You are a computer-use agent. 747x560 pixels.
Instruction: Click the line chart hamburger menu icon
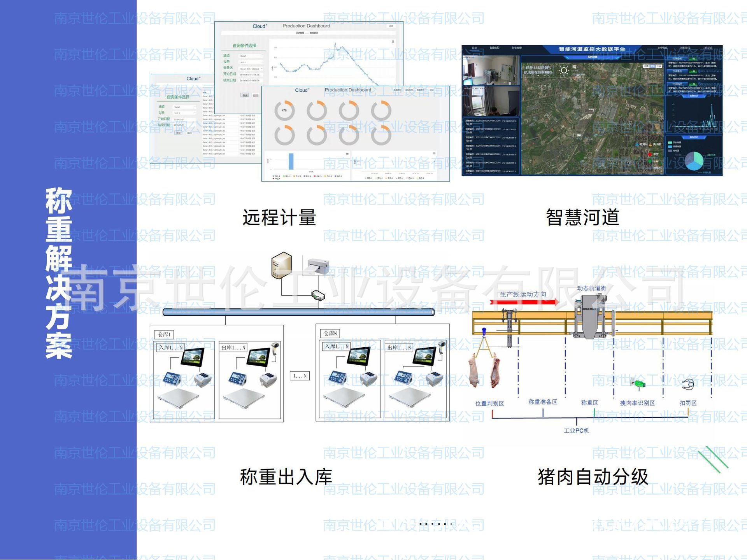(393, 42)
